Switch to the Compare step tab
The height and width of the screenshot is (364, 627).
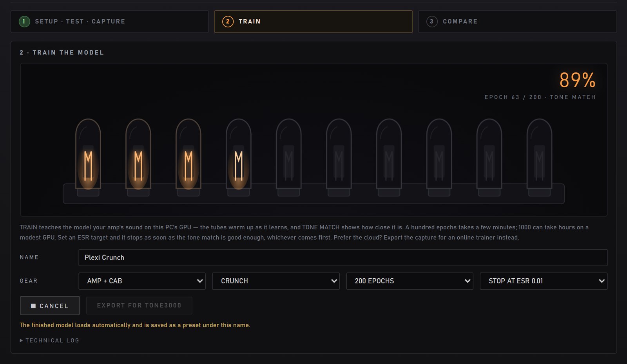pyautogui.click(x=517, y=22)
